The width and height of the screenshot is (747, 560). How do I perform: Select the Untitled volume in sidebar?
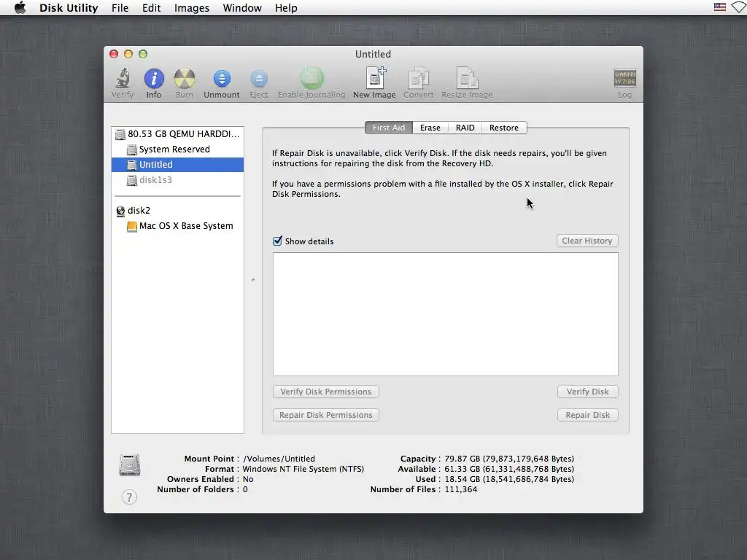click(177, 165)
